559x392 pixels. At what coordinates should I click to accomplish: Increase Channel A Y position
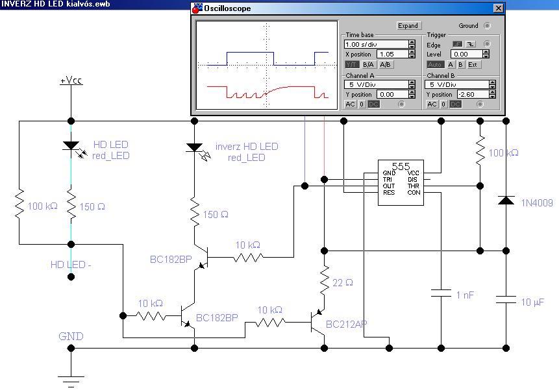pos(412,92)
